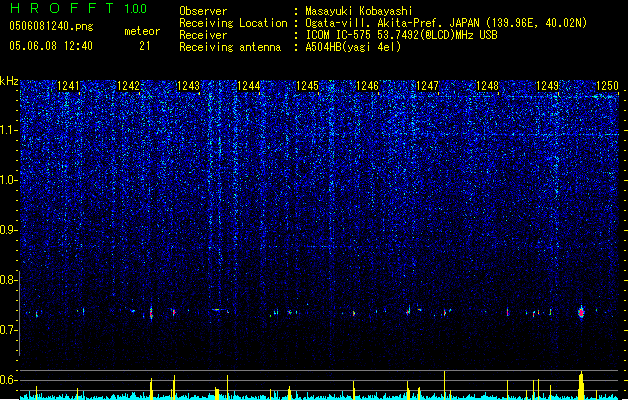Click the observer name Masayuki Kobayashi
The height and width of the screenshot is (400, 629).
coord(359,11)
